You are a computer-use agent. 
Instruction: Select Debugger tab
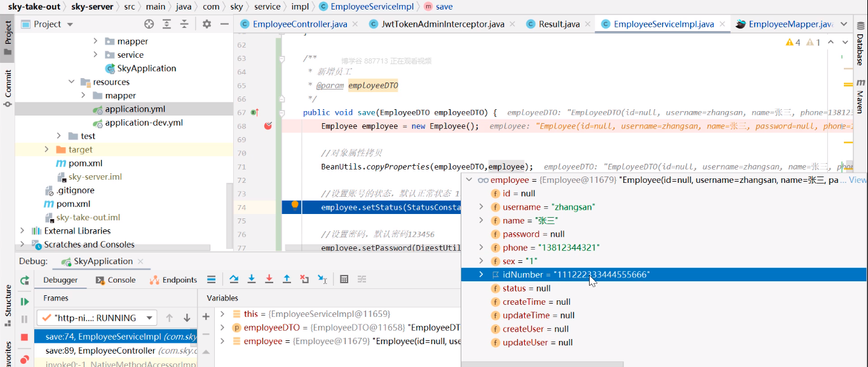point(60,280)
